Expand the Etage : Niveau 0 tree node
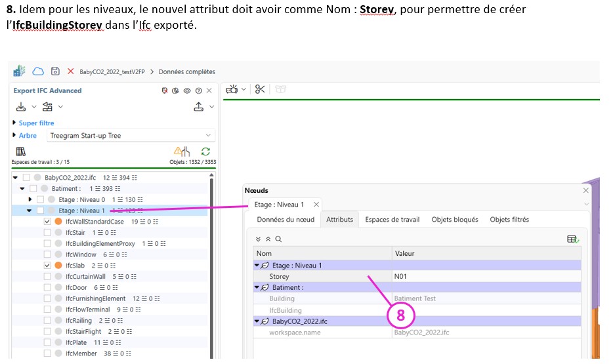This screenshot has width=615, height=364. point(30,199)
